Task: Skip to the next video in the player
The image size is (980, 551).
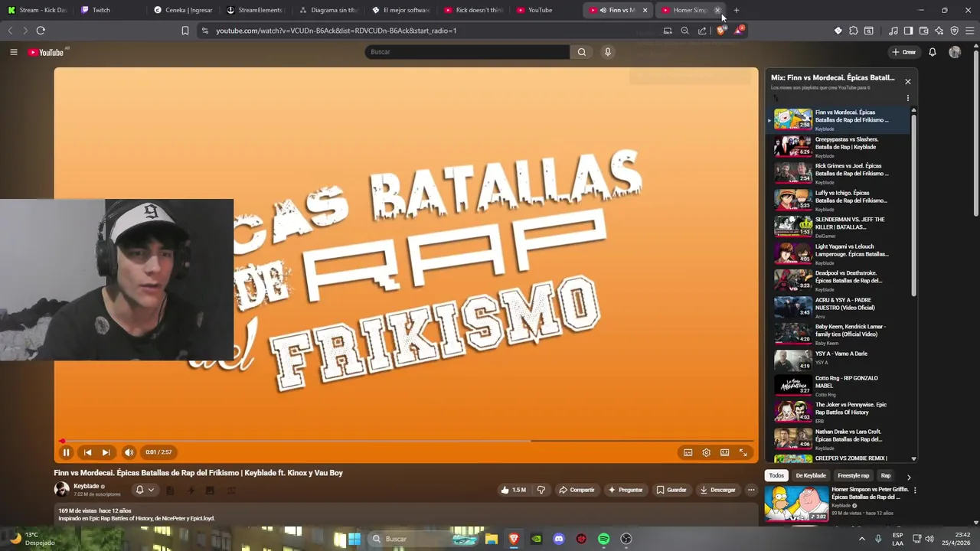Action: point(106,452)
